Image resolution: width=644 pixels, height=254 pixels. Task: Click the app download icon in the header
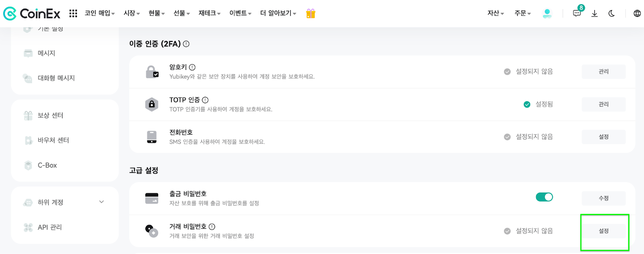tap(595, 13)
